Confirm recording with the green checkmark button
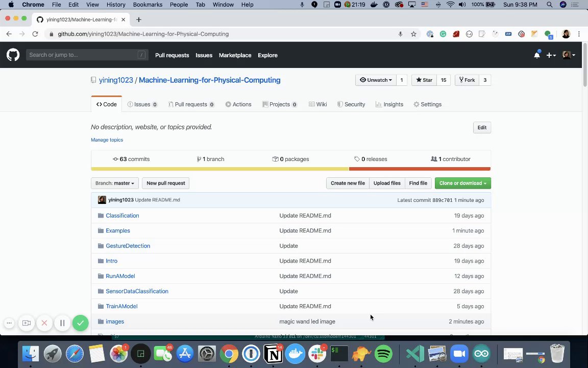588x368 pixels. tap(80, 323)
